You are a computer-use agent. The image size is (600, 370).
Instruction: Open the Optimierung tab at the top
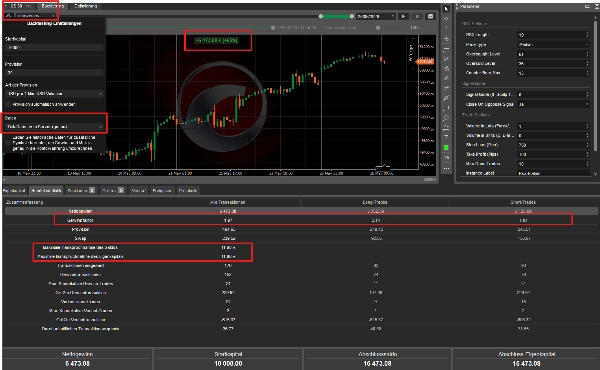click(86, 6)
